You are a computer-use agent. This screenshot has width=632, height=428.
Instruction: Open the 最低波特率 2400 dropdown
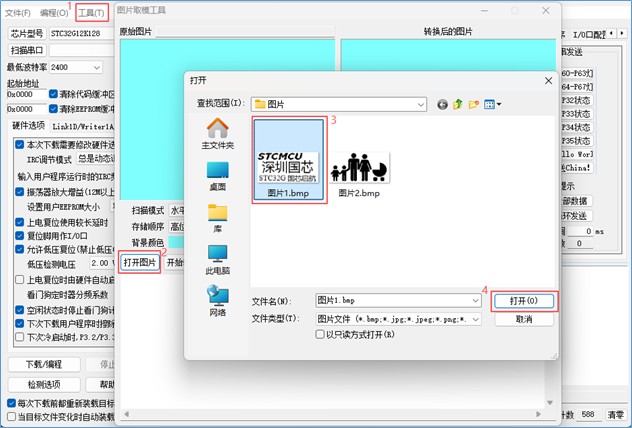pyautogui.click(x=97, y=67)
